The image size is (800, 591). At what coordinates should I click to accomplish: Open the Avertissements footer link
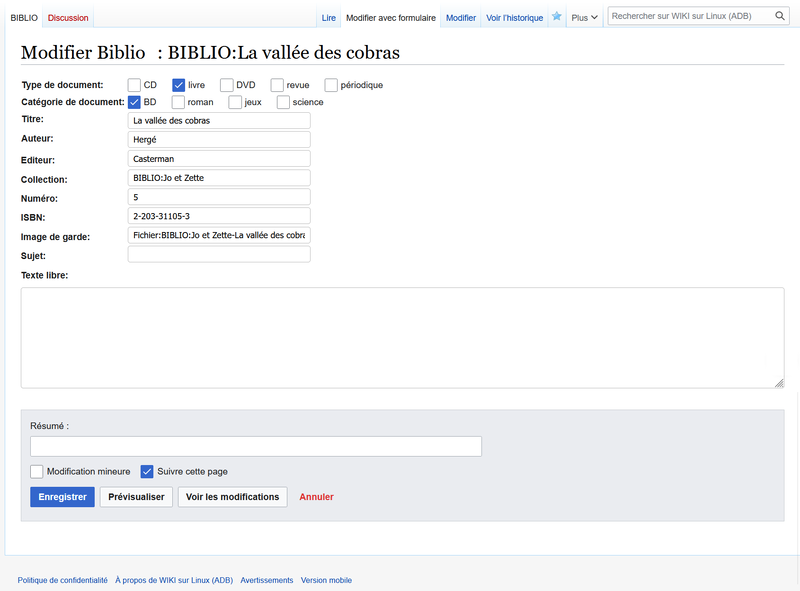(267, 580)
